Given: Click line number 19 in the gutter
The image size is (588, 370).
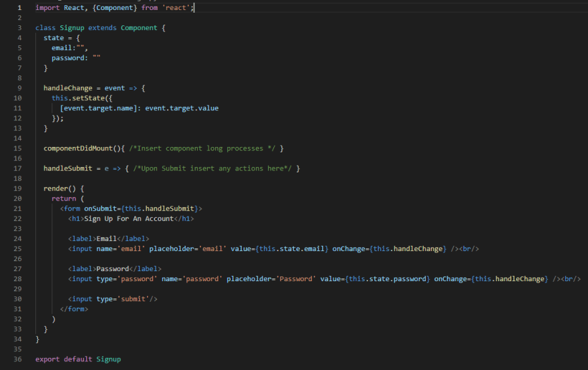Looking at the screenshot, I should (x=17, y=188).
